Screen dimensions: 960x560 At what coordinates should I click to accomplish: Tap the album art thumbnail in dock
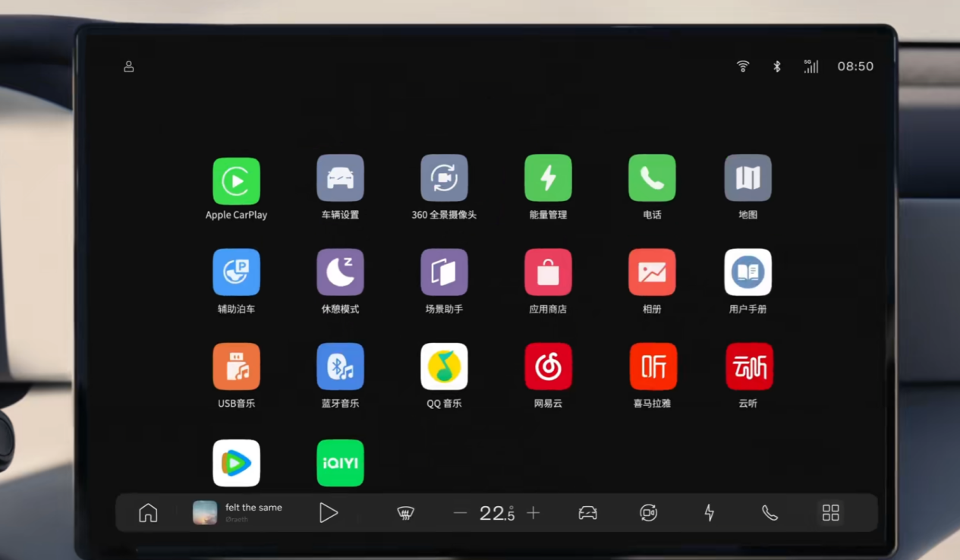click(x=205, y=513)
